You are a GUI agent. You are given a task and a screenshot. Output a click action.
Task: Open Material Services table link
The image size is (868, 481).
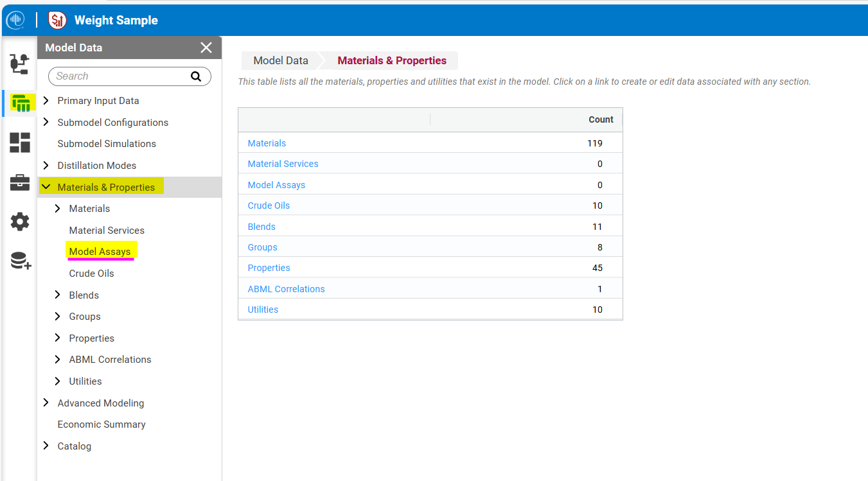point(283,164)
